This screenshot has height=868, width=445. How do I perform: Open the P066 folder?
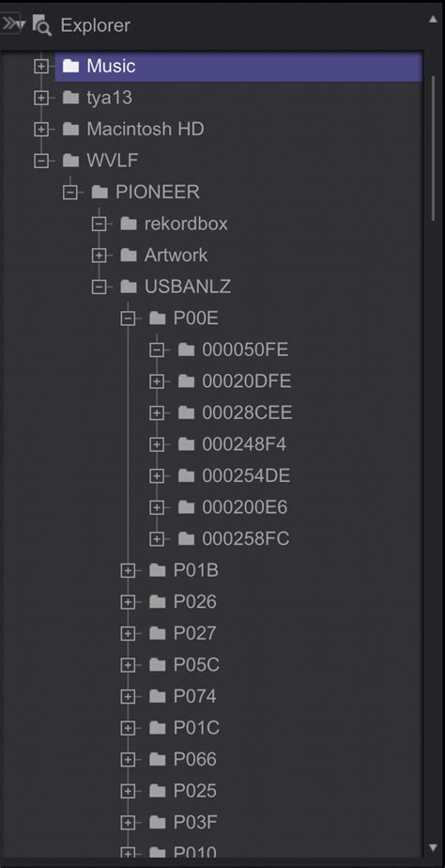(x=195, y=759)
